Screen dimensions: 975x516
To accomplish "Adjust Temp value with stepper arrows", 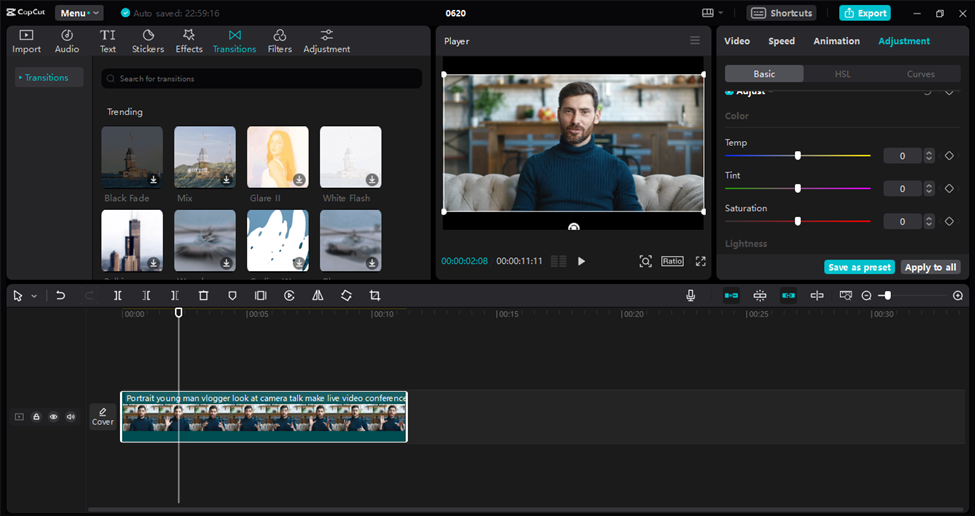I will point(929,155).
